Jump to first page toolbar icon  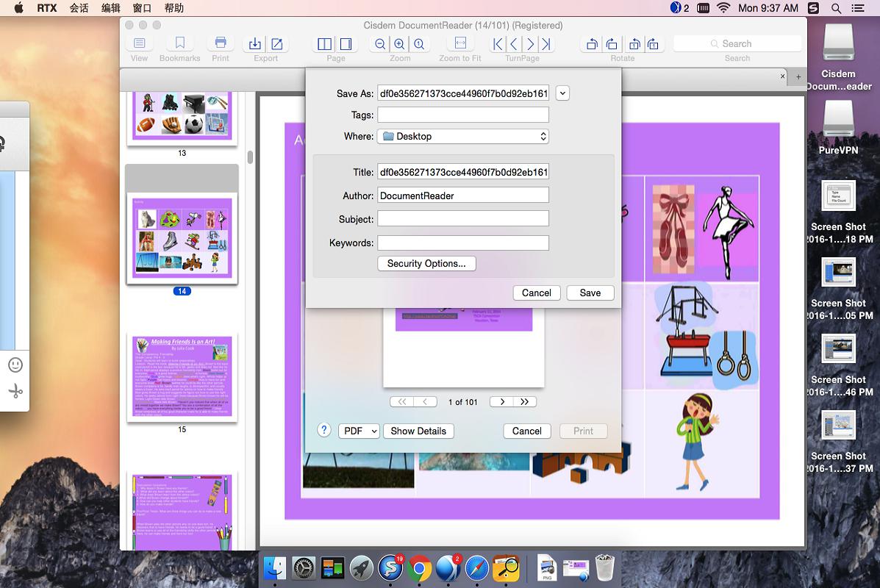coord(498,44)
